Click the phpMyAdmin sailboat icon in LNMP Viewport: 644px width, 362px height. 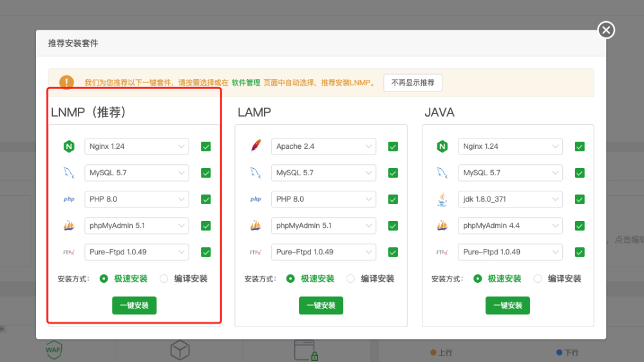coord(69,225)
